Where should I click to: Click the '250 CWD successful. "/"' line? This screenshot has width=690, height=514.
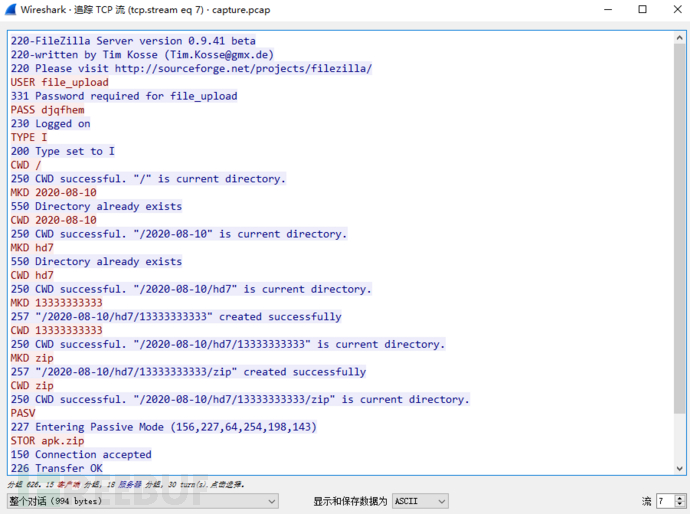pos(148,179)
